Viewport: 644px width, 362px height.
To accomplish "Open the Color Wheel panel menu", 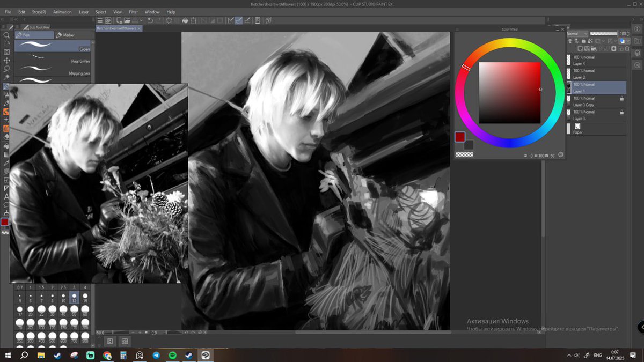I will [x=458, y=29].
